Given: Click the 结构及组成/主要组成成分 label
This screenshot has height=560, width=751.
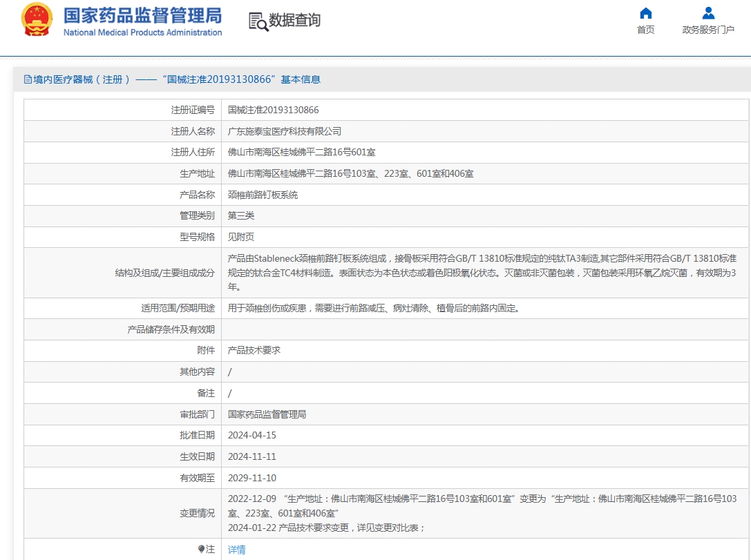Looking at the screenshot, I should (164, 273).
